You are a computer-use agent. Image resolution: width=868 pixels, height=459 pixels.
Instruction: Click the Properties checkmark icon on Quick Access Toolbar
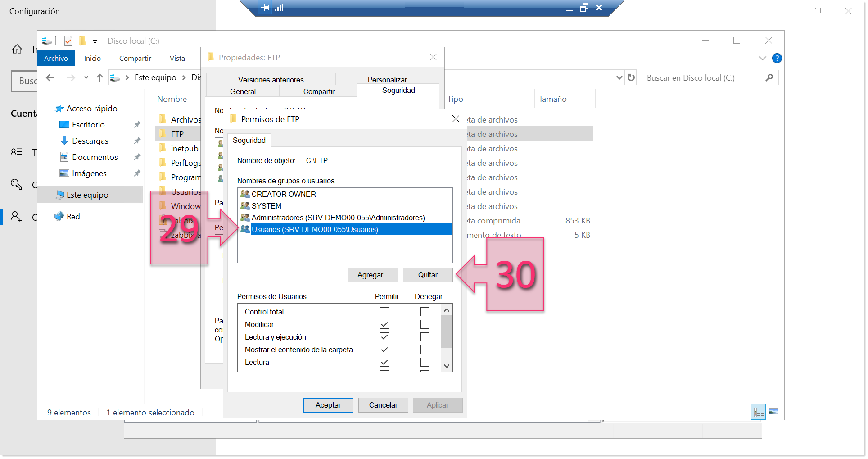tap(68, 41)
